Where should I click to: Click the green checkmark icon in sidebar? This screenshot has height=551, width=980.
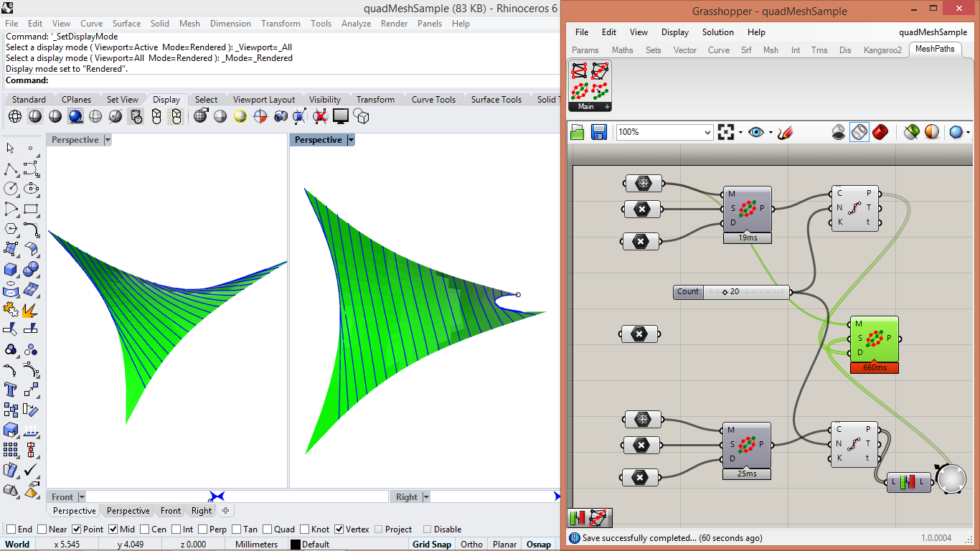click(31, 470)
